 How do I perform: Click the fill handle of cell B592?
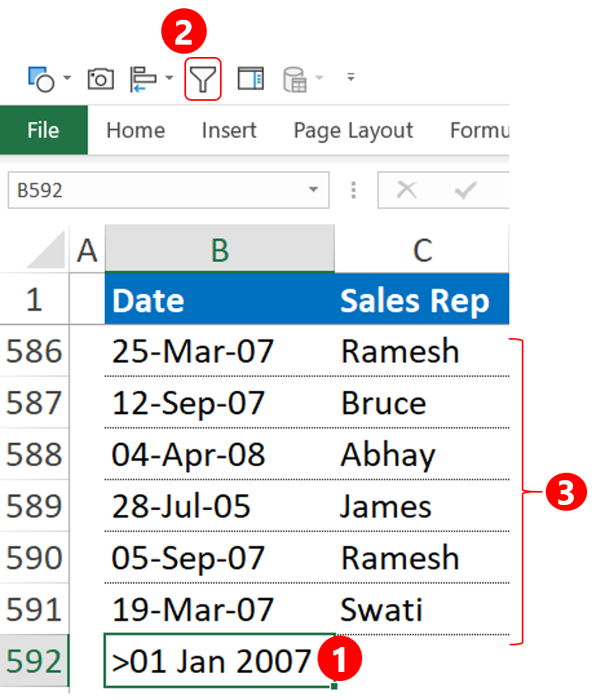[x=334, y=686]
